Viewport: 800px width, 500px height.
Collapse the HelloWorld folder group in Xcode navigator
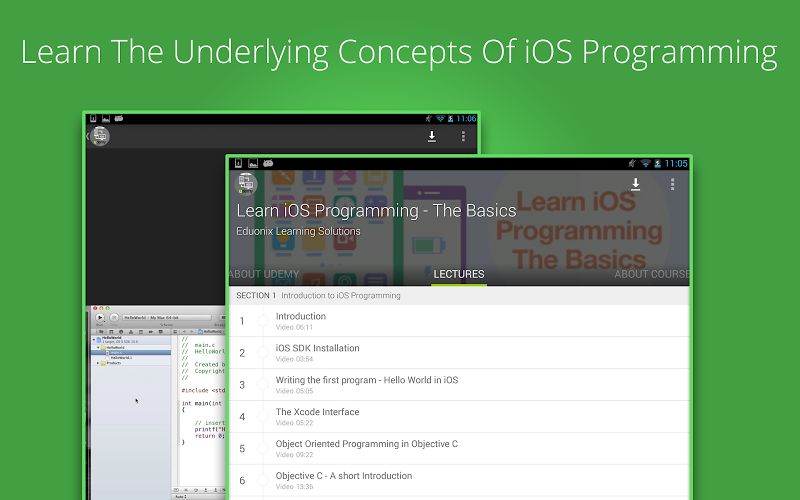98,347
